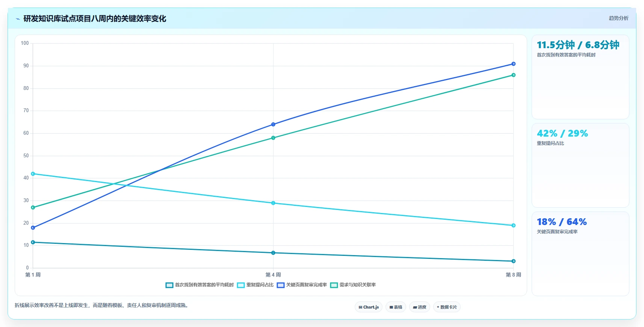The width and height of the screenshot is (644, 327).
Task: Click the 第 4 周 axis label
Action: coord(273,275)
